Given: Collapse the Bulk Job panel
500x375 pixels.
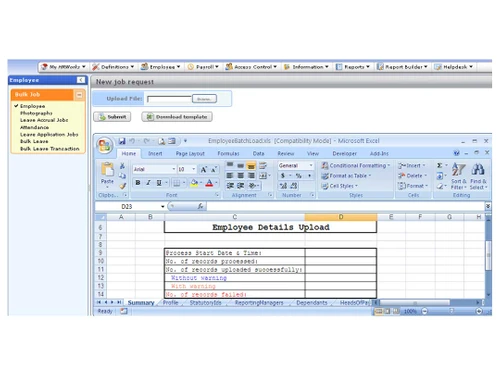Looking at the screenshot, I should tap(79, 95).
